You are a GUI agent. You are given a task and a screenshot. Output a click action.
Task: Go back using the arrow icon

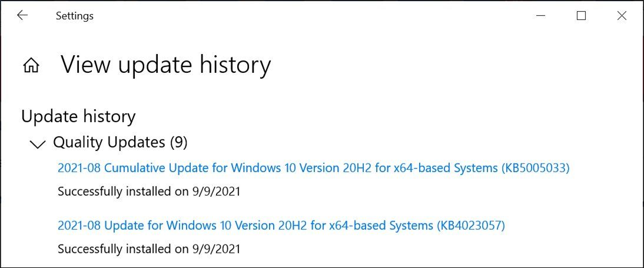(22, 15)
